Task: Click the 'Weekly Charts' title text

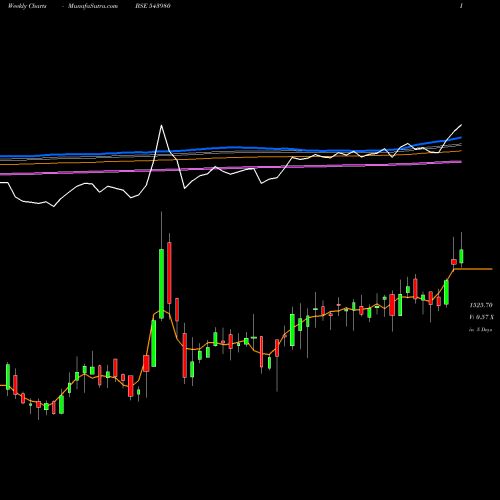Action: 27,6
